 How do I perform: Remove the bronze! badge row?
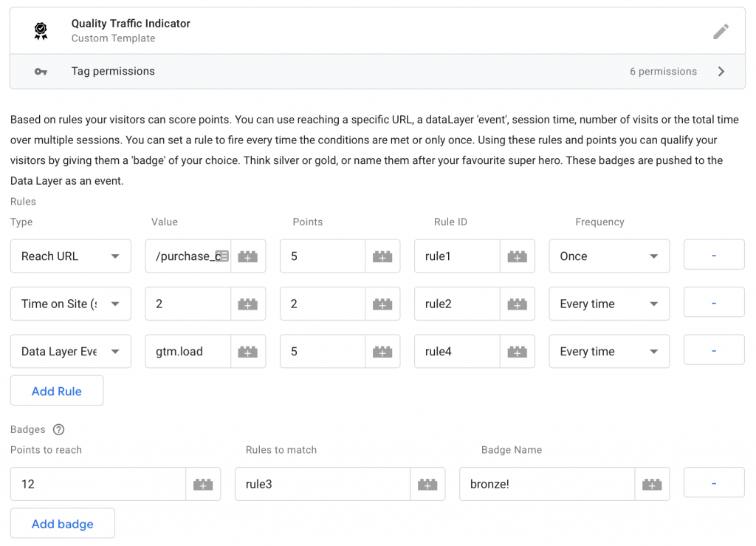(x=714, y=483)
